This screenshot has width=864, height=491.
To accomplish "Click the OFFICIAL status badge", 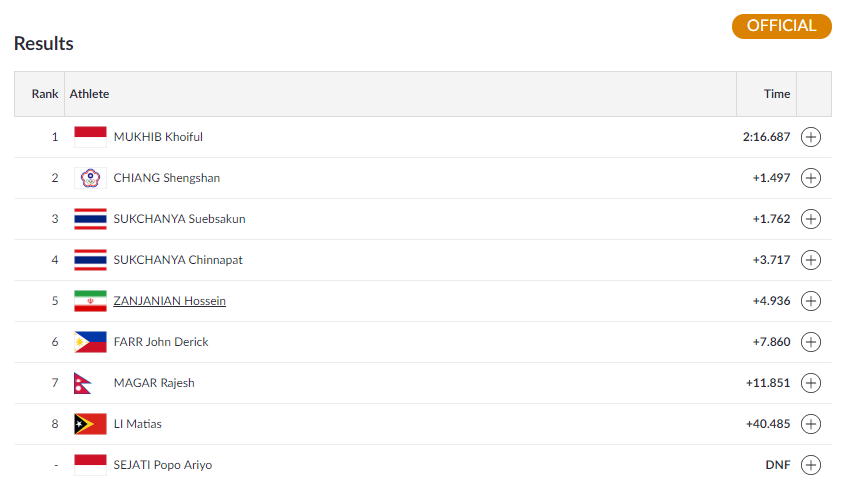I will coord(781,26).
